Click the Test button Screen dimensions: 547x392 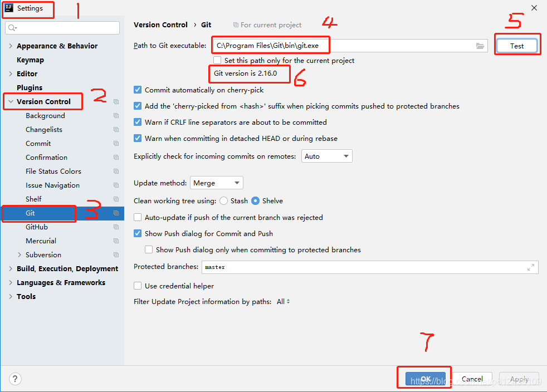[517, 46]
